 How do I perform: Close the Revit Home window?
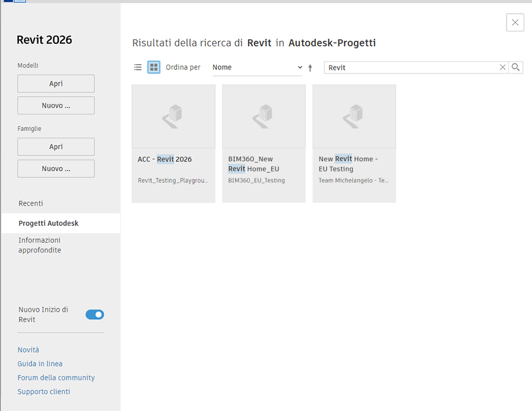pyautogui.click(x=515, y=23)
